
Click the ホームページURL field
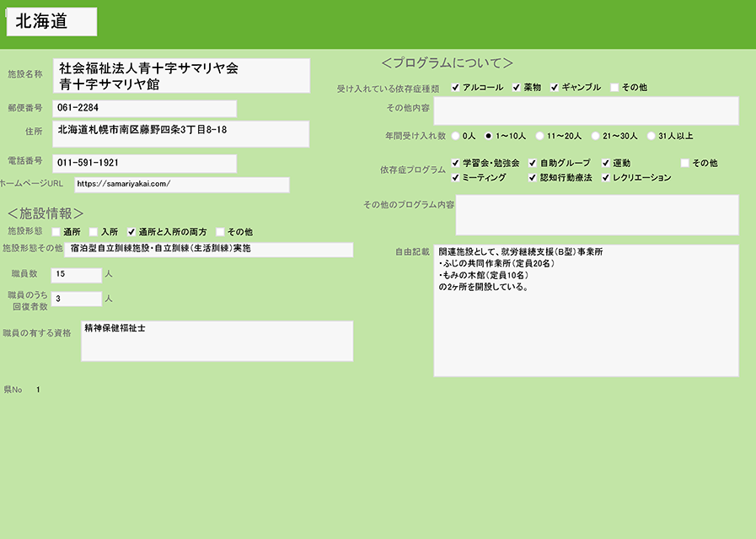180,185
